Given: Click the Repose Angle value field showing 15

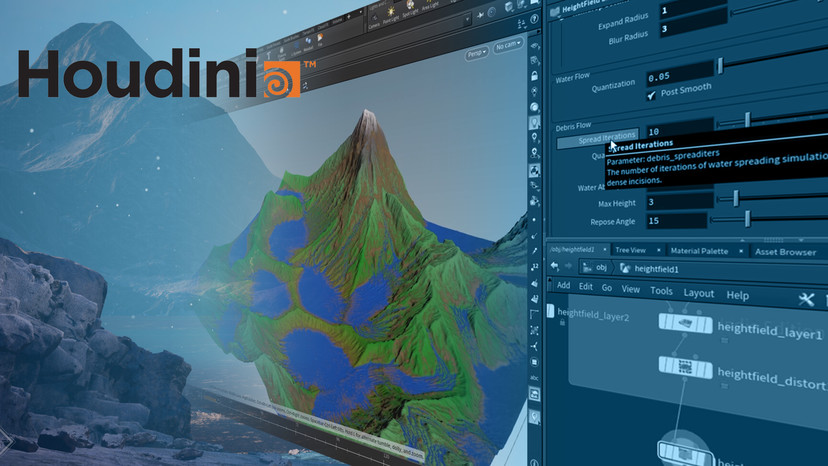Looking at the screenshot, I should coord(678,220).
